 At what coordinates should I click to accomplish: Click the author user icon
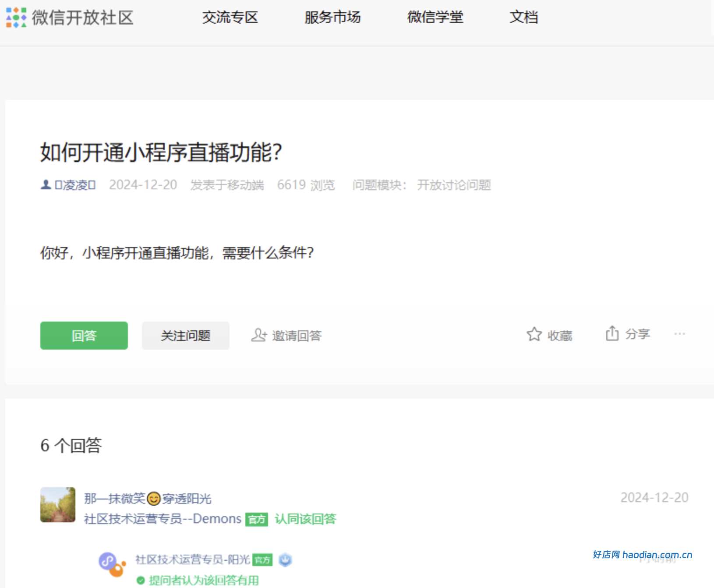46,185
